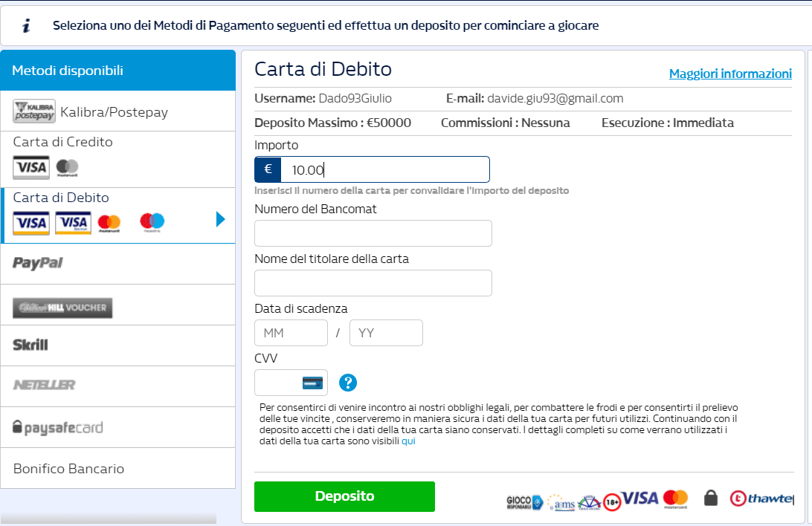Click the William Hill Voucher logo
This screenshot has width=812, height=526.
click(x=62, y=308)
